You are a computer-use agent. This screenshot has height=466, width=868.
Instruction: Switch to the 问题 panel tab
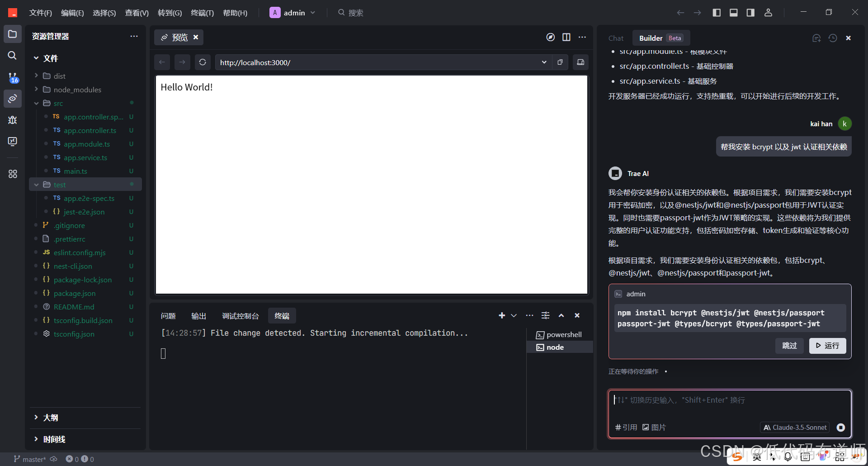click(x=168, y=316)
